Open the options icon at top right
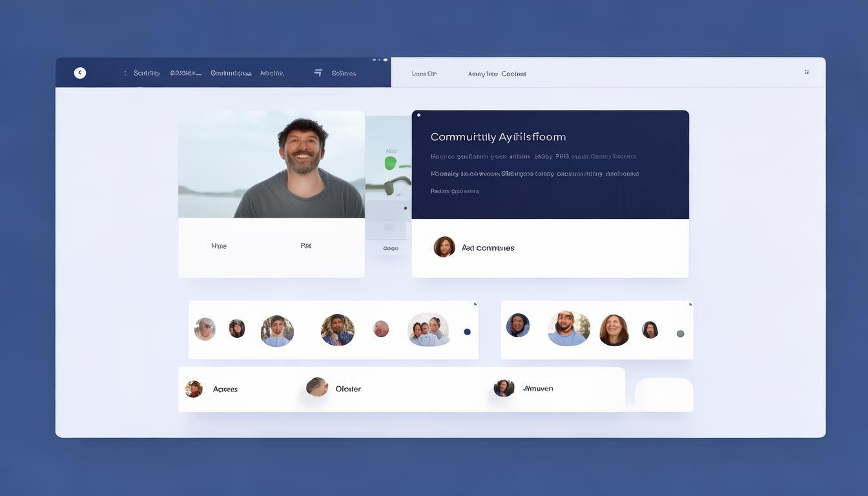Viewport: 868px width, 496px height. click(x=806, y=72)
